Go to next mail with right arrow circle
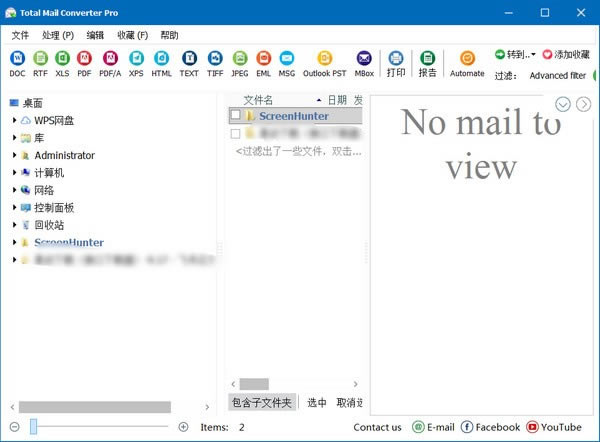 (583, 104)
